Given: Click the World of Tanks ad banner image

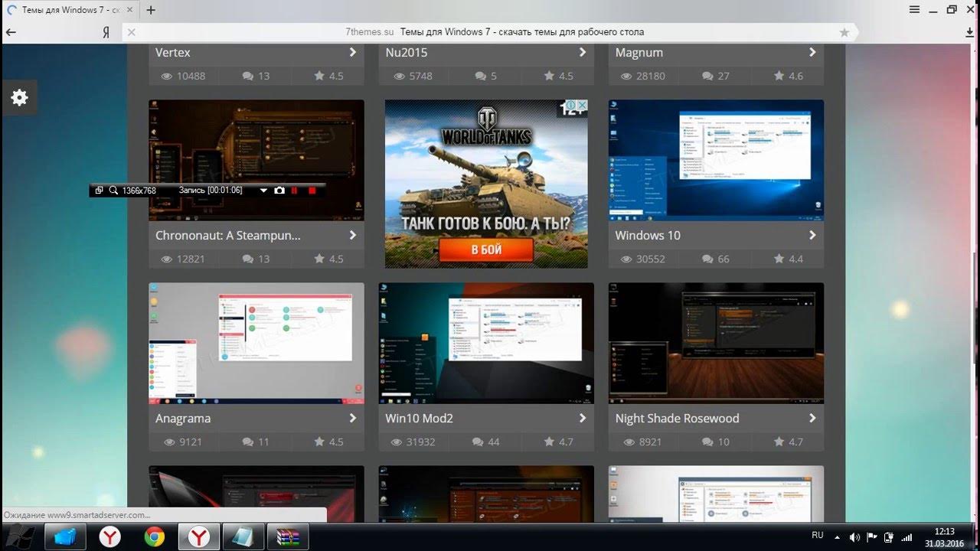Looking at the screenshot, I should [x=486, y=184].
